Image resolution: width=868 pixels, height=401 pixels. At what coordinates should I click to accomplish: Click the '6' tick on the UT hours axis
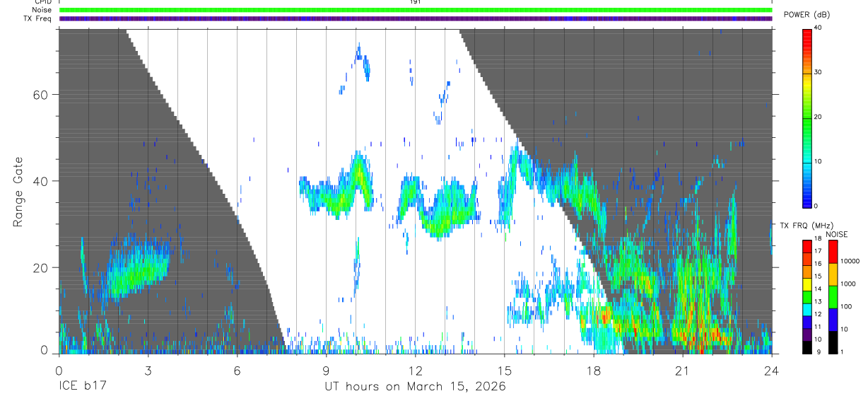[x=237, y=371]
